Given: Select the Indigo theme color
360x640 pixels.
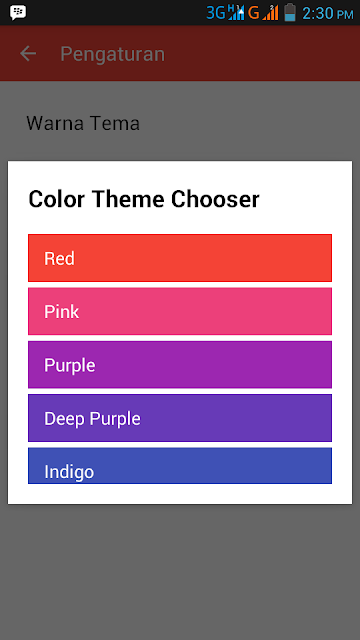Looking at the screenshot, I should coord(180,466).
